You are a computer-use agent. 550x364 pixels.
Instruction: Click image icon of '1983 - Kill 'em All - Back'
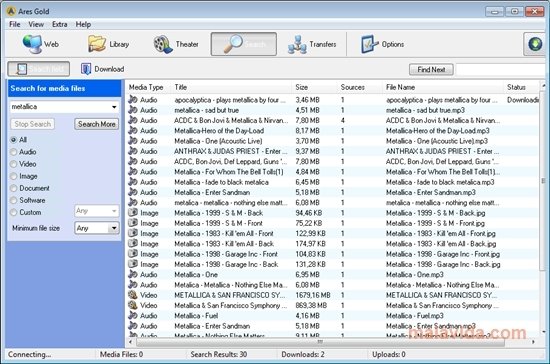133,244
